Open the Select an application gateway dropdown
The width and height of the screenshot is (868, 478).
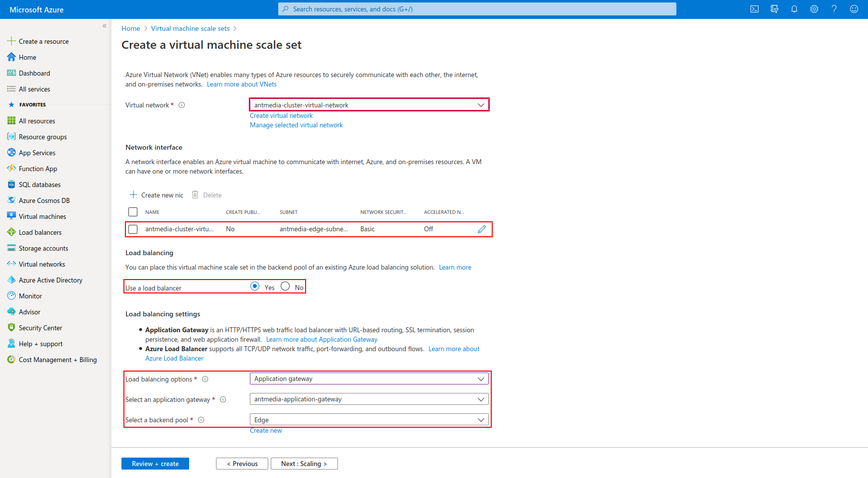[x=369, y=399]
